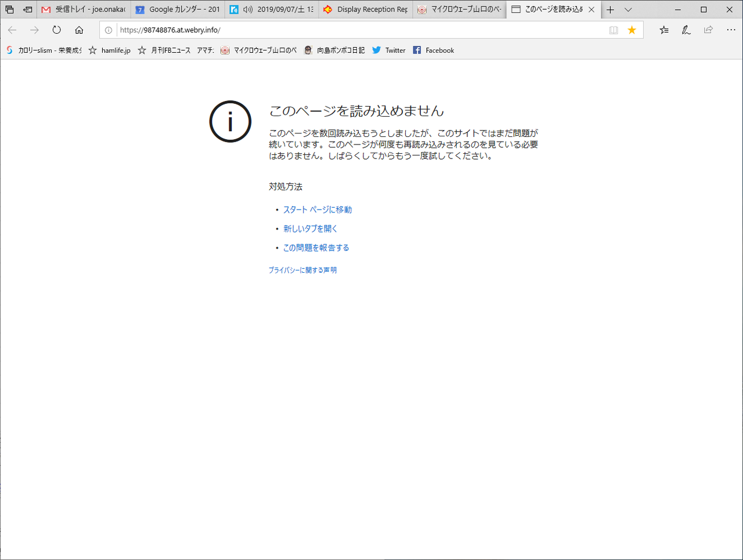
Task: Maximize the browser window
Action: 704,9
